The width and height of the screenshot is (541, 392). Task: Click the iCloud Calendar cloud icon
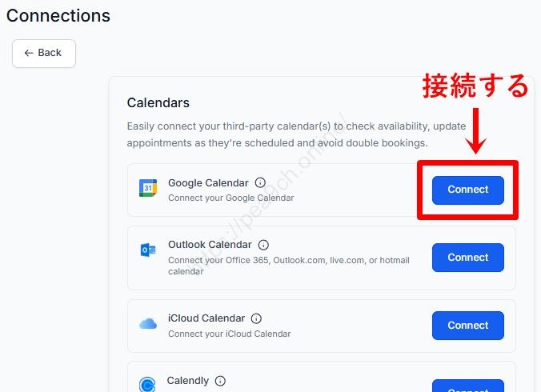tap(148, 324)
